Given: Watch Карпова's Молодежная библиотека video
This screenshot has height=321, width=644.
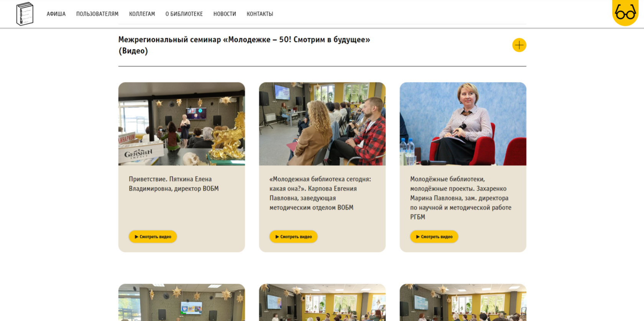Looking at the screenshot, I should pos(294,237).
